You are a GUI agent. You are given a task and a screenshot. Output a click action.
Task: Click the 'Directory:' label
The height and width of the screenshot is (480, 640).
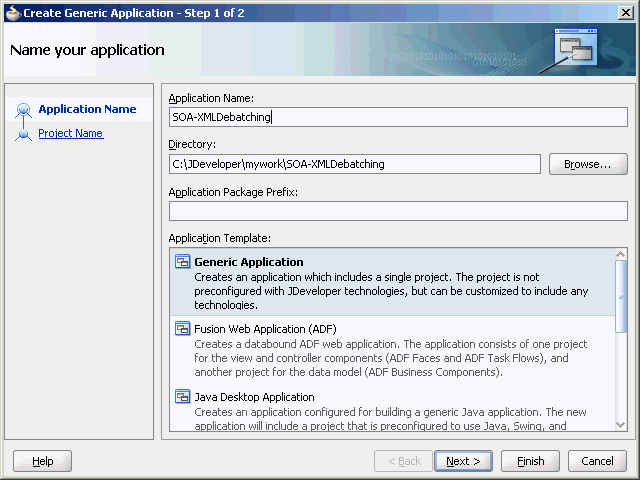192,144
